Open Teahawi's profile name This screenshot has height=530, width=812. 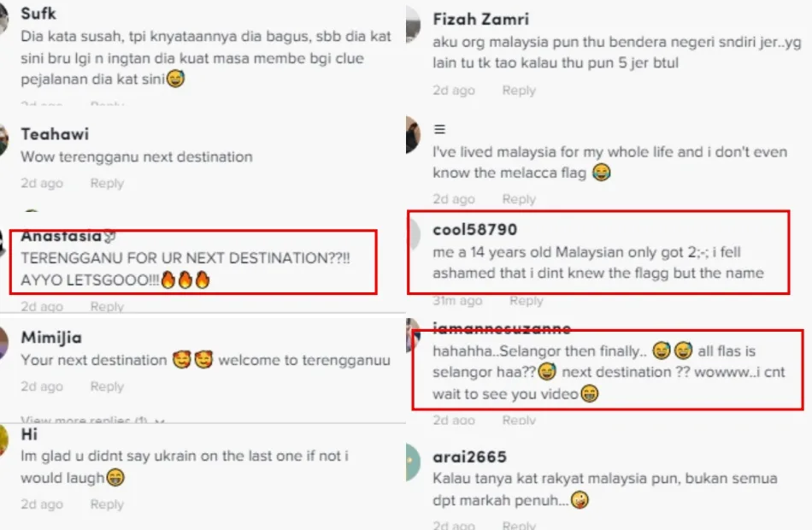(55, 134)
